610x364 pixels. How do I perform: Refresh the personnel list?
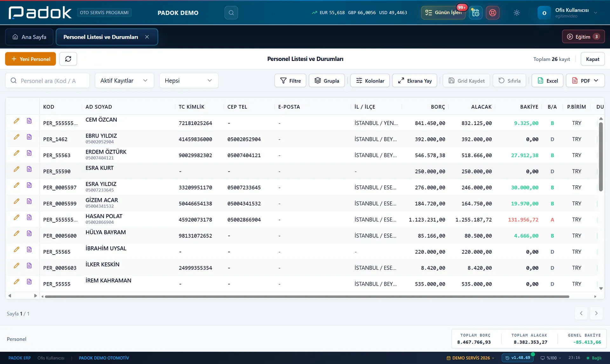tap(68, 59)
